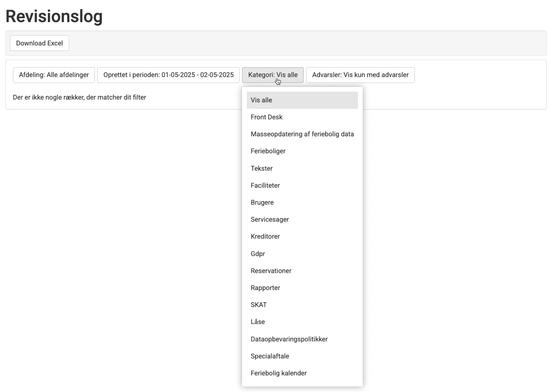The width and height of the screenshot is (549, 392).
Task: Select the Låse category
Action: (x=258, y=322)
